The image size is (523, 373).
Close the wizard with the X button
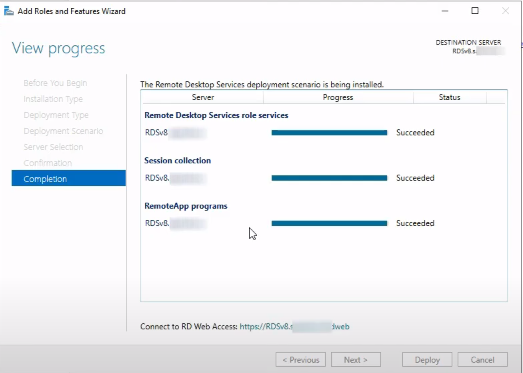pos(505,11)
